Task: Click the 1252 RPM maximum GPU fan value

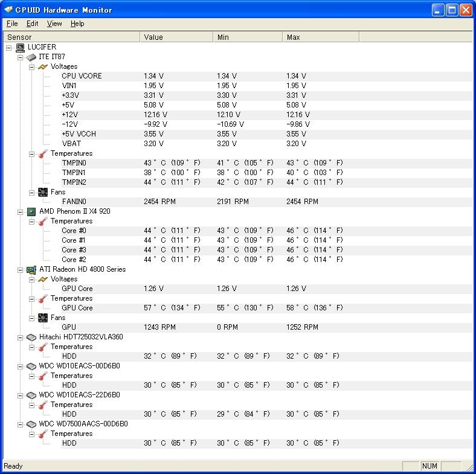Action: point(303,327)
